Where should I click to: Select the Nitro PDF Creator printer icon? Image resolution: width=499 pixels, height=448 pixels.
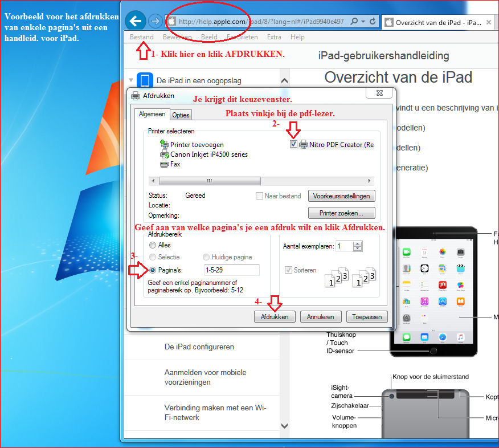pos(304,145)
